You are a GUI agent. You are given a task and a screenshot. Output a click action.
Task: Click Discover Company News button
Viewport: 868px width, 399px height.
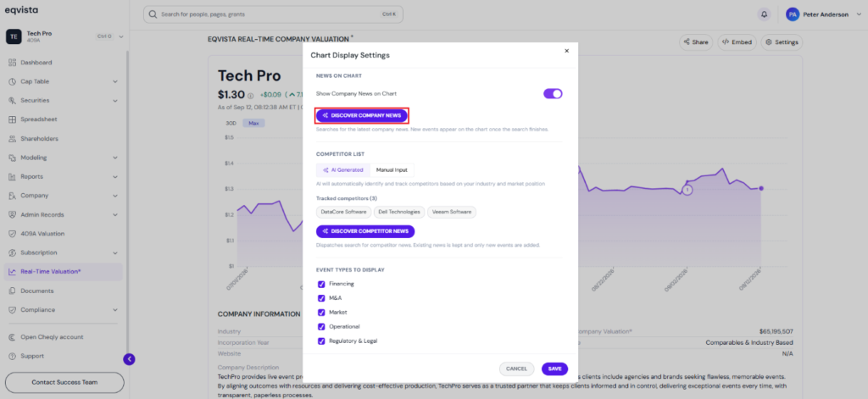click(362, 116)
